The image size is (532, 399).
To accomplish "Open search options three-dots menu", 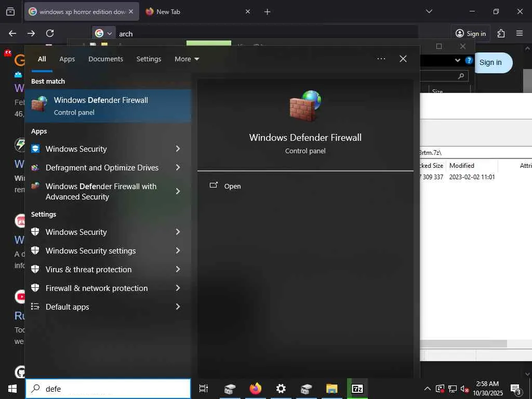I will point(381,59).
